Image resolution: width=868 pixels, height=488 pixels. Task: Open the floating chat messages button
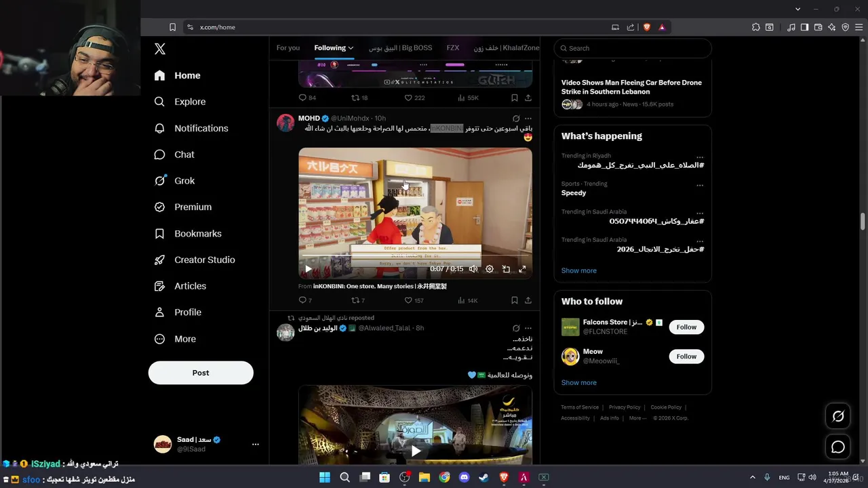838,447
